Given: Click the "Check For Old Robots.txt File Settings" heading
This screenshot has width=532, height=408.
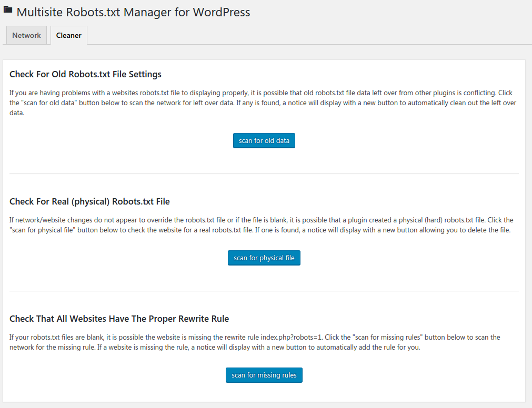Looking at the screenshot, I should [85, 74].
